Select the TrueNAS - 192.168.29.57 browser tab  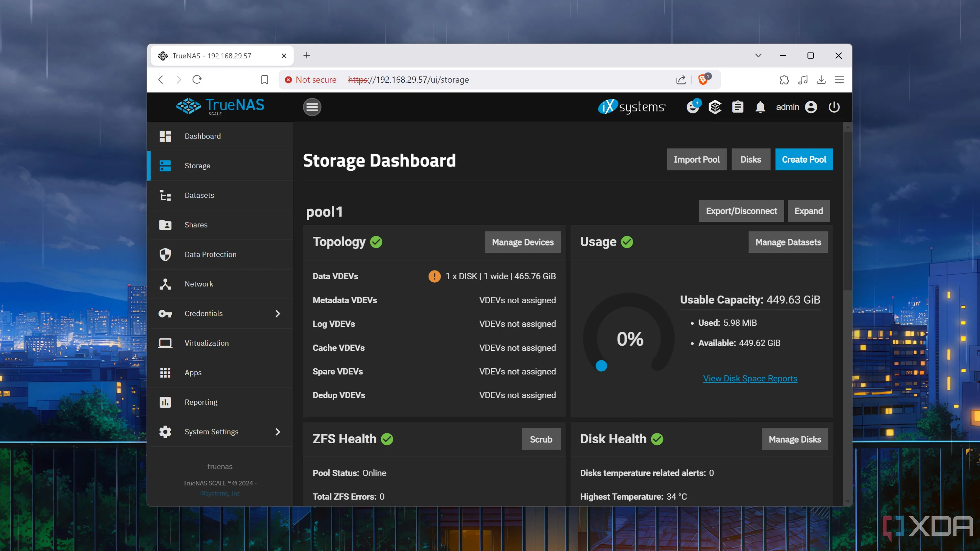coord(222,56)
